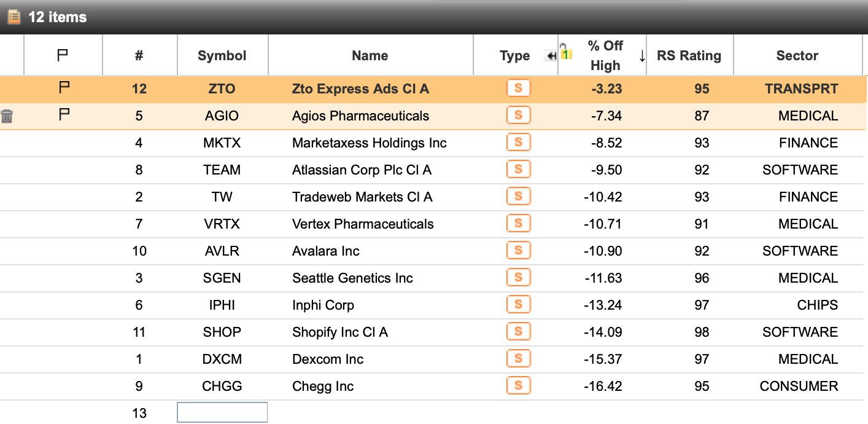Toggle the flag on the AGIO row

[x=63, y=116]
